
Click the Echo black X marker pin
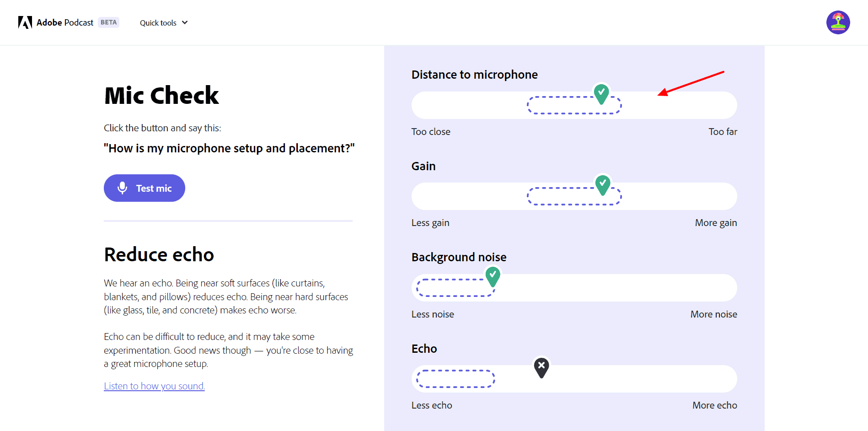541,367
